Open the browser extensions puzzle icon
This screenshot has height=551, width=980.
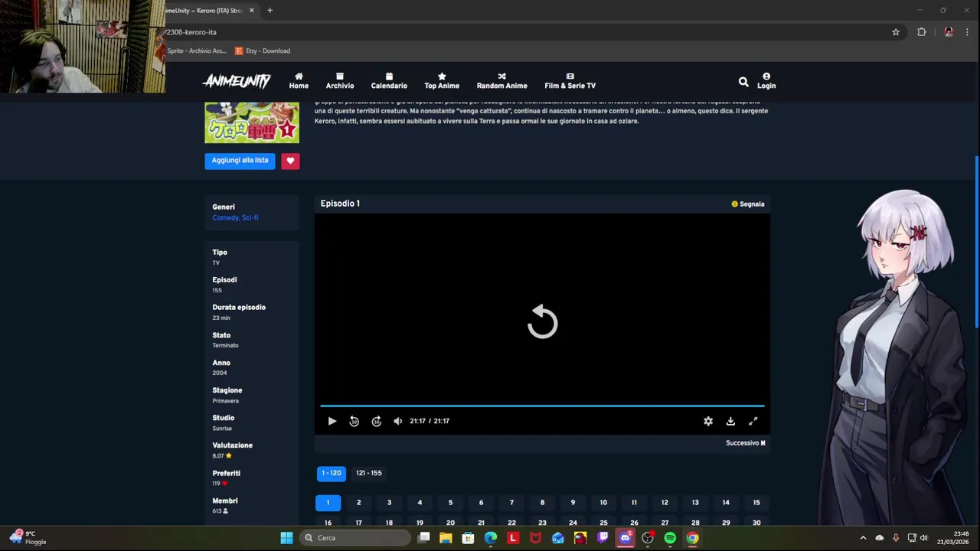tap(922, 32)
